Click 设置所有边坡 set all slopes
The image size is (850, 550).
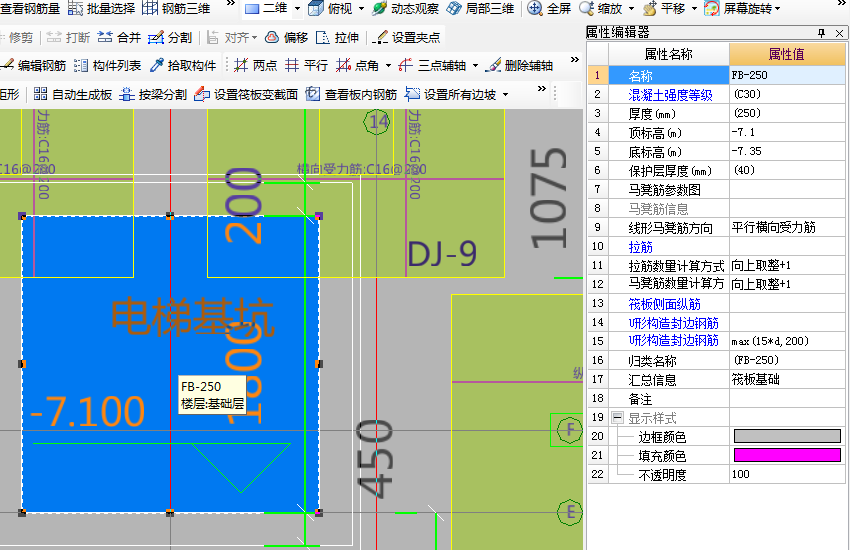pos(450,94)
